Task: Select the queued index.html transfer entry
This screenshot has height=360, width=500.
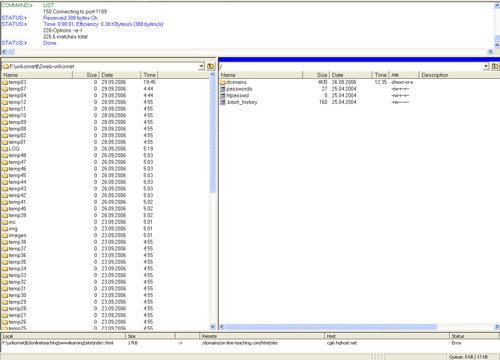Action: pyautogui.click(x=249, y=343)
